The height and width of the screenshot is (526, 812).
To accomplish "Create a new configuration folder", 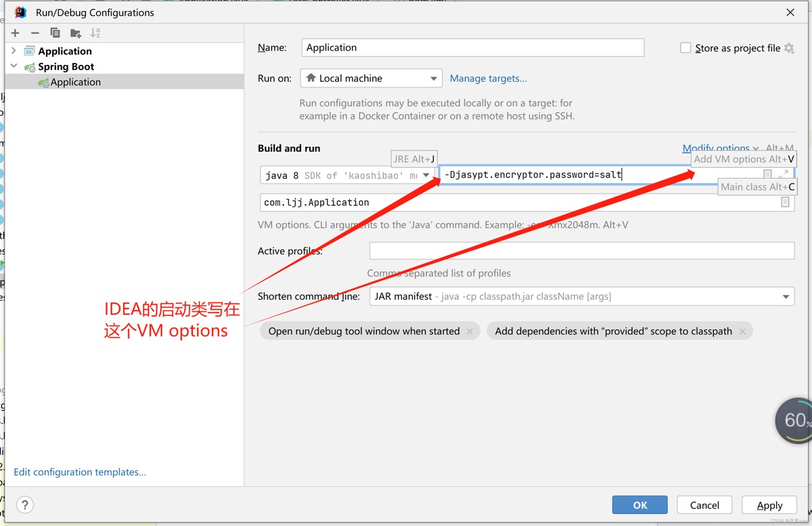I will tap(75, 33).
